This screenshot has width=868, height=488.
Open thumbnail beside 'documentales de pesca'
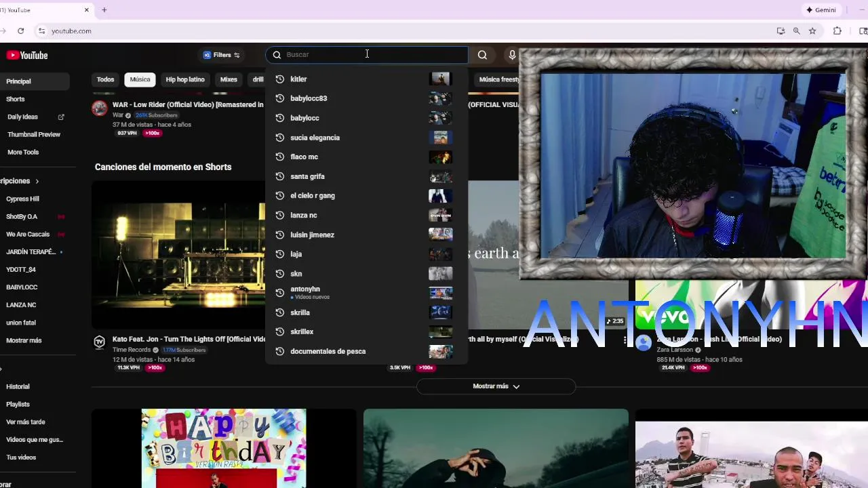[440, 351]
